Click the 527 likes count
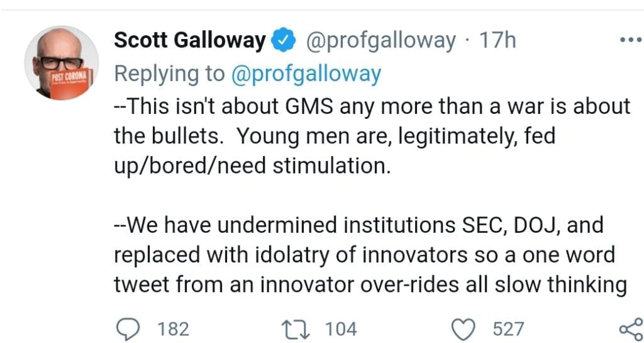 [x=508, y=329]
